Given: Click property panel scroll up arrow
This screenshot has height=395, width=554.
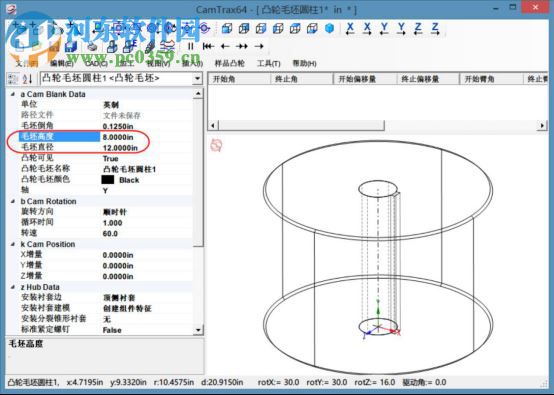Looking at the screenshot, I should [x=198, y=94].
